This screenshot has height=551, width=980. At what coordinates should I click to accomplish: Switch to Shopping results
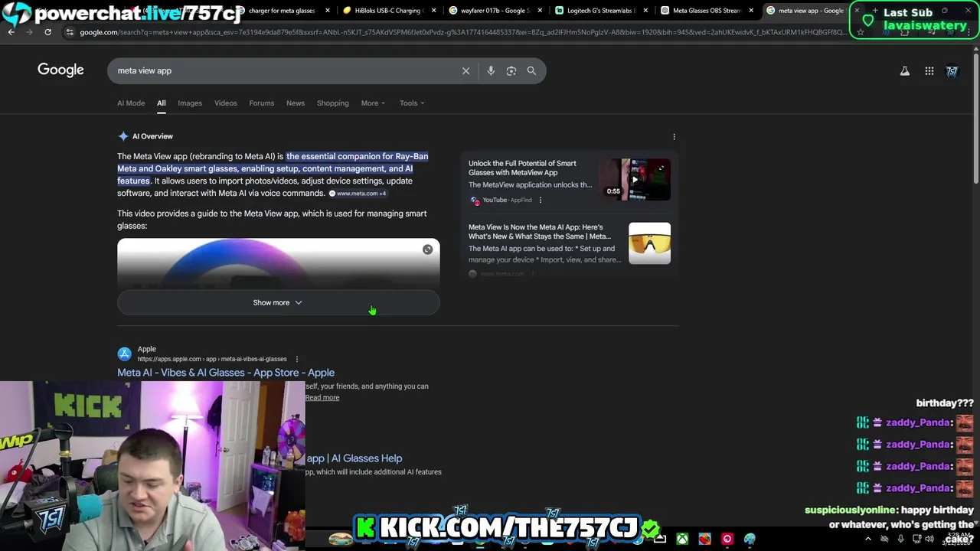click(x=333, y=103)
